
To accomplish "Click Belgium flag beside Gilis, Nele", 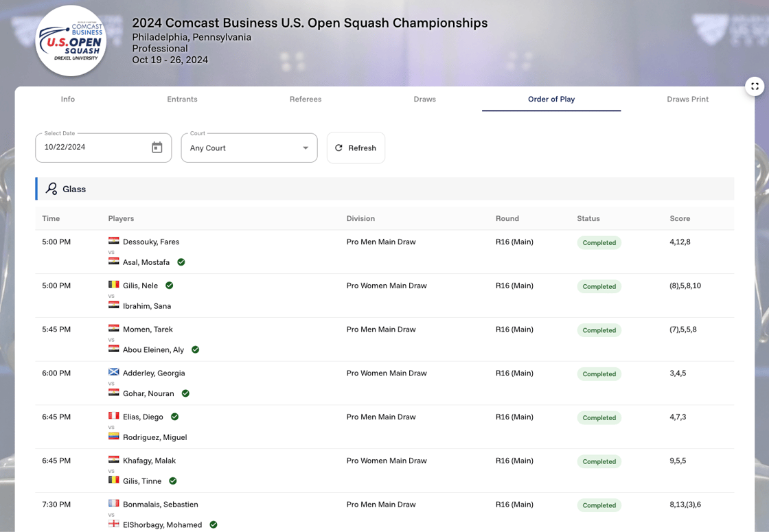I will click(x=114, y=284).
